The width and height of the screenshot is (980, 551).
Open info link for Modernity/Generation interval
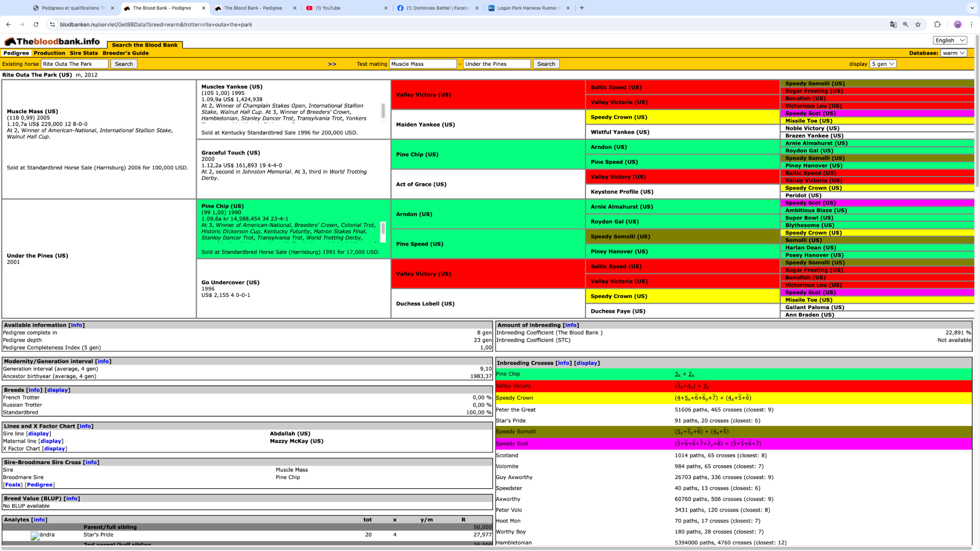click(x=103, y=361)
